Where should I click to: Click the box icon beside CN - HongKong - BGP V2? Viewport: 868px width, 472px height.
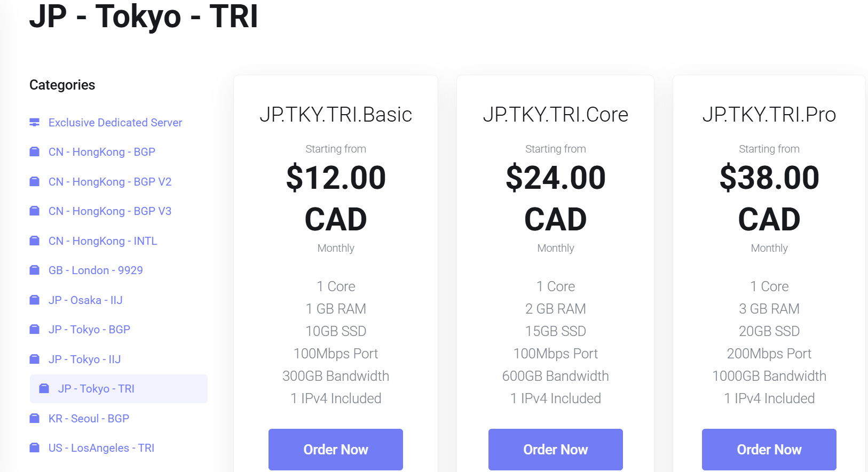[35, 182]
